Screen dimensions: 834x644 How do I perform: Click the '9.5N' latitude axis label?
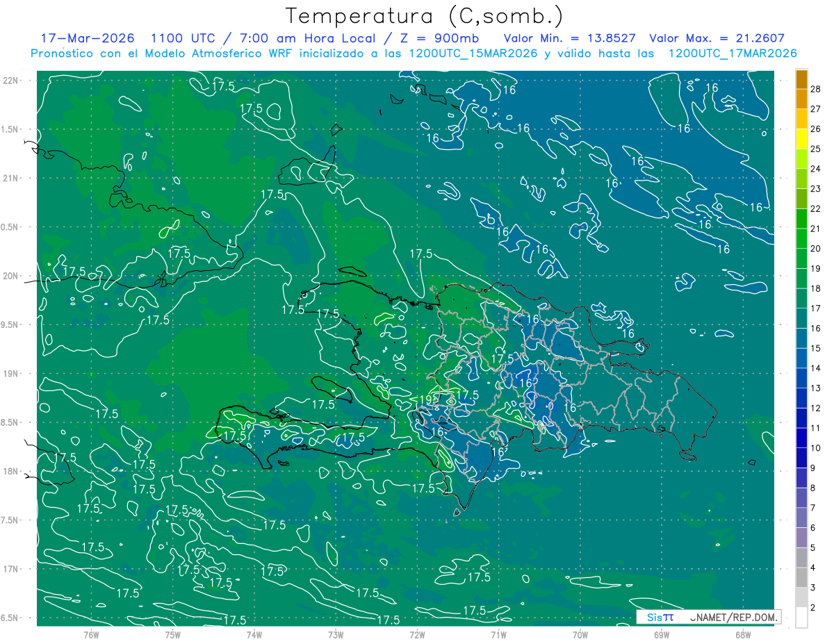(9, 324)
